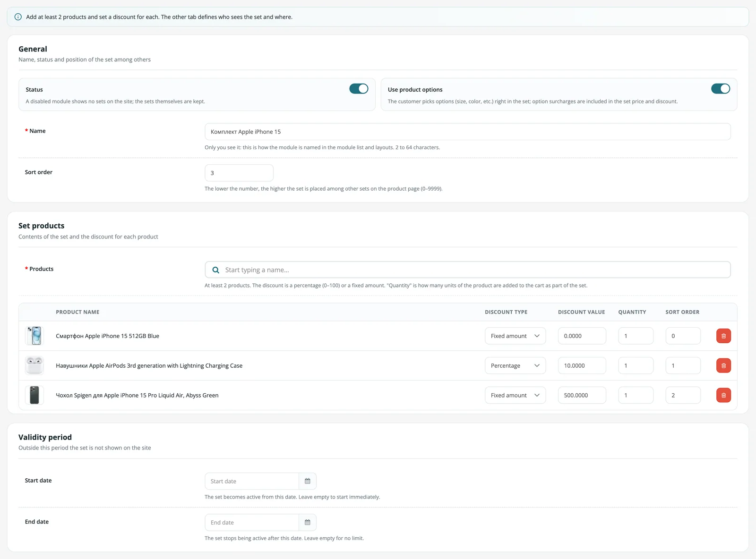Delete the Spigen Liquid Air case row
Screen dimensions: 756x559
coord(723,395)
